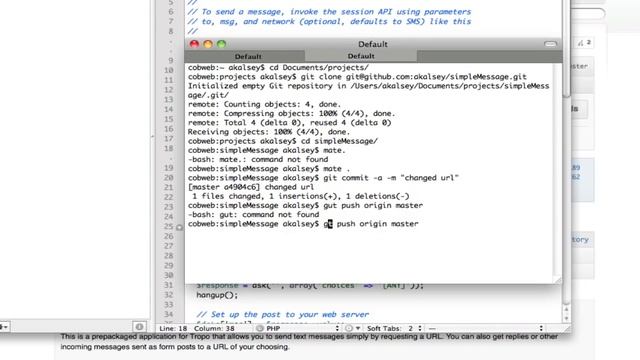Select the second Default terminal tab

tap(361, 56)
